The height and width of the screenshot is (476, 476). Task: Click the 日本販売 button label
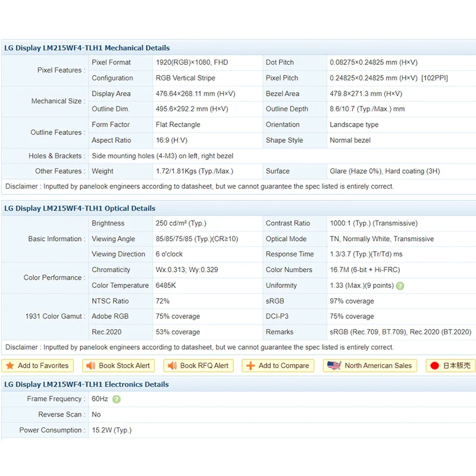(456, 365)
